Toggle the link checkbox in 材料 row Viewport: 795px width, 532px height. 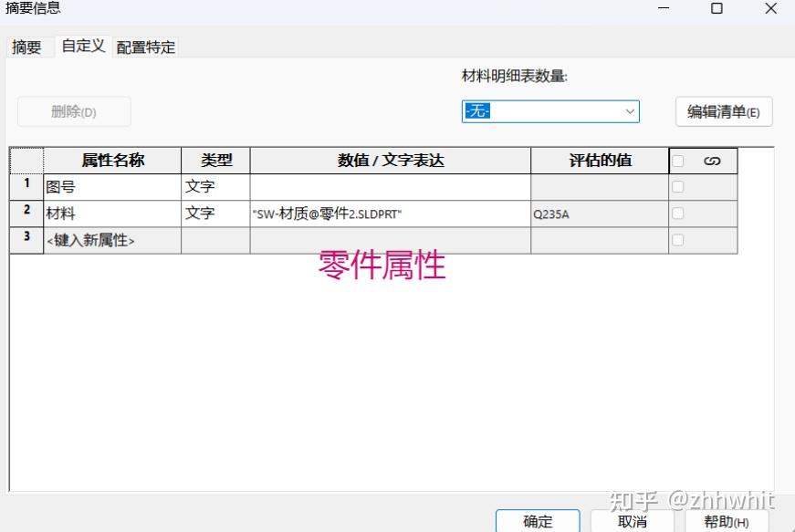[677, 214]
